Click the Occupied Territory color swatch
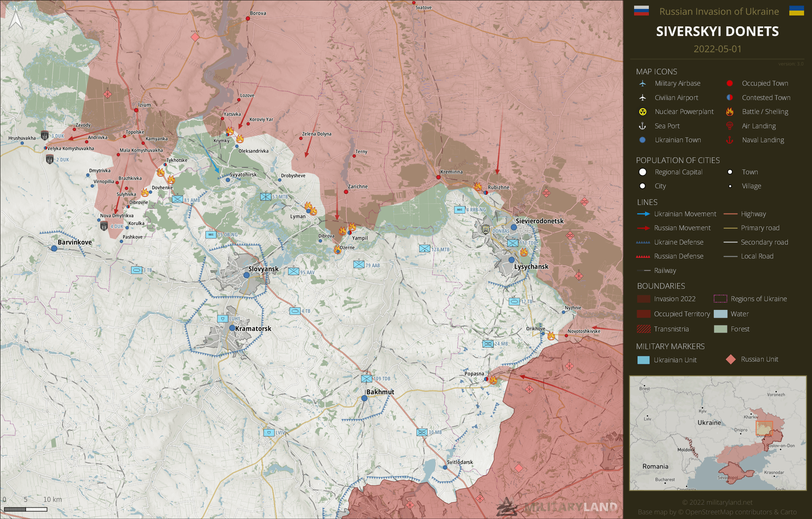The height and width of the screenshot is (519, 812). pyautogui.click(x=644, y=314)
